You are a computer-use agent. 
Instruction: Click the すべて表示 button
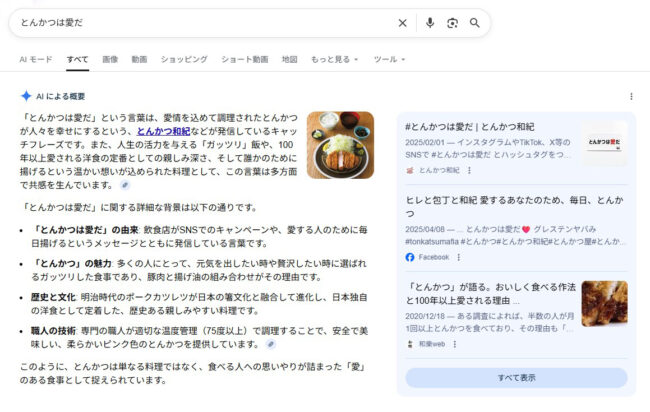(516, 378)
